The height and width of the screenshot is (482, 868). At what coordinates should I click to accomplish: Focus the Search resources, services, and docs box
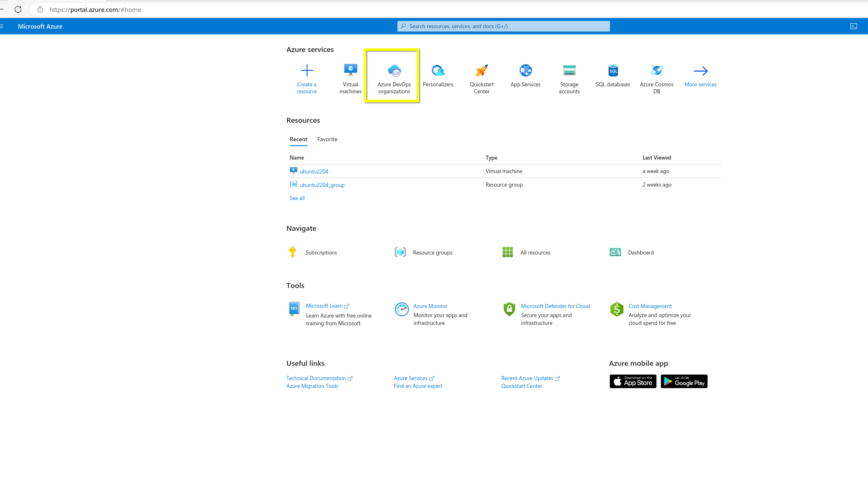503,26
